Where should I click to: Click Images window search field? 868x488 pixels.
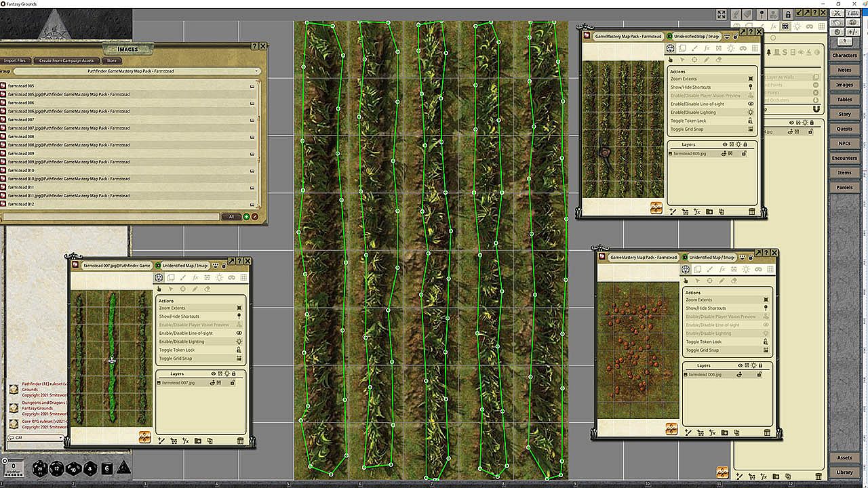coord(110,217)
